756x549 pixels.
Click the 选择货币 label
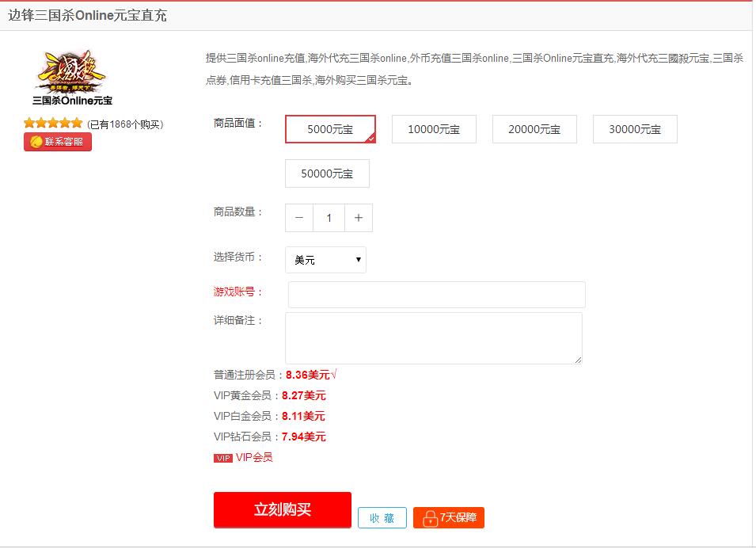click(237, 257)
